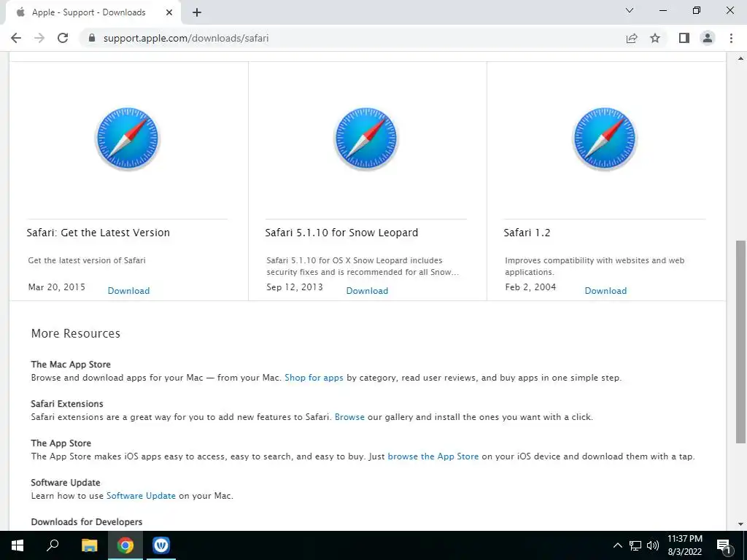This screenshot has width=747, height=560.
Task: Open Windows taskbar search
Action: pyautogui.click(x=53, y=545)
